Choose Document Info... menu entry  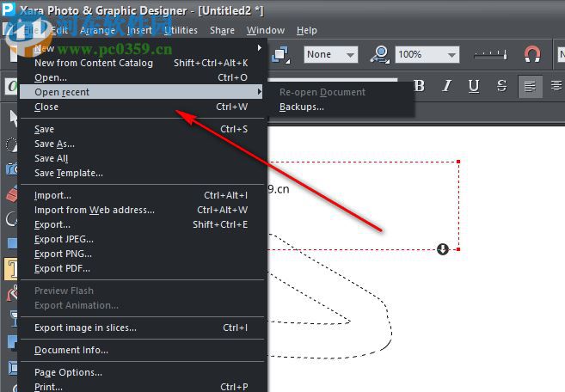click(142, 350)
